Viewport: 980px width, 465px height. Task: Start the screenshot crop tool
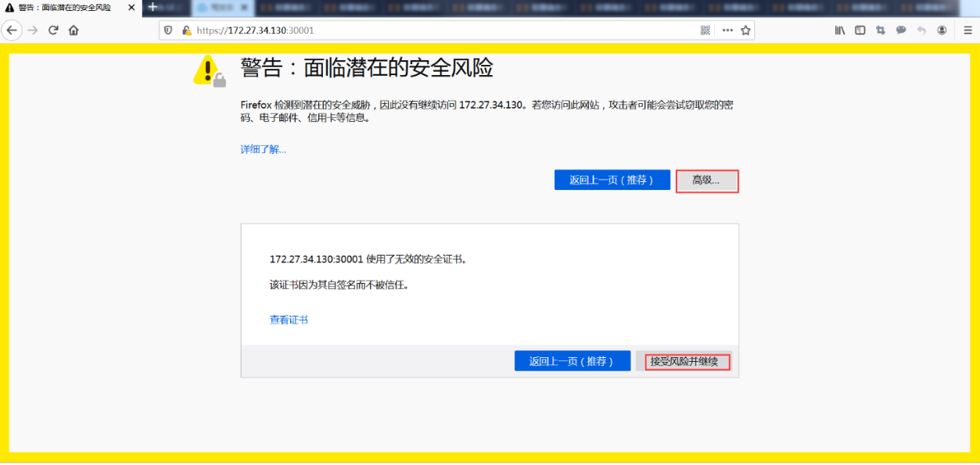click(x=881, y=30)
